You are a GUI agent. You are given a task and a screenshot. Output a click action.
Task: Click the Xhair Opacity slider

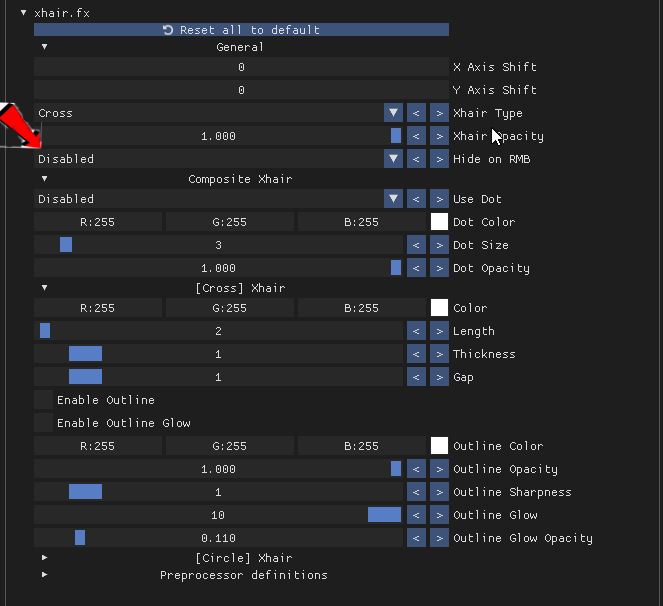coord(218,136)
